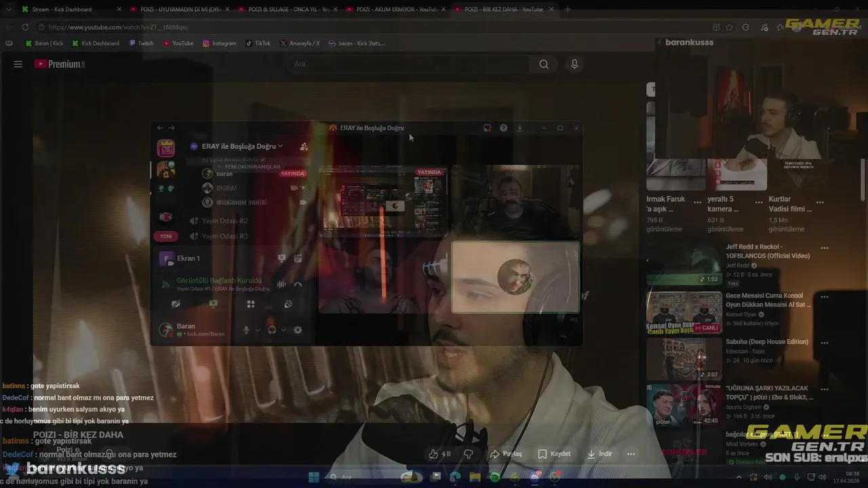
Task: Toggle Discord camera on
Action: pos(176,304)
